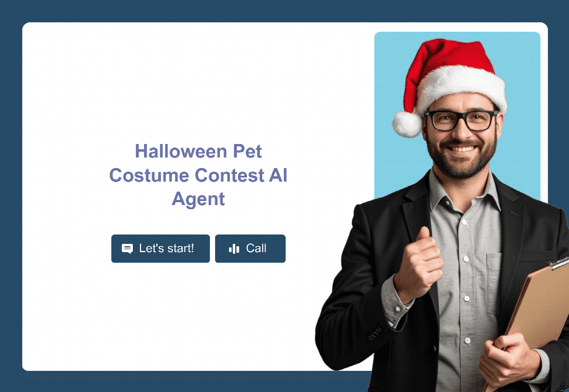
Task: Click the audio bars icon on Call
Action: [234, 249]
